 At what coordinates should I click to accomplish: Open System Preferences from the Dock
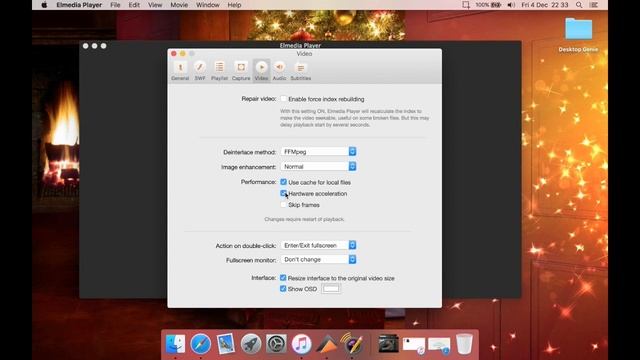(276, 344)
